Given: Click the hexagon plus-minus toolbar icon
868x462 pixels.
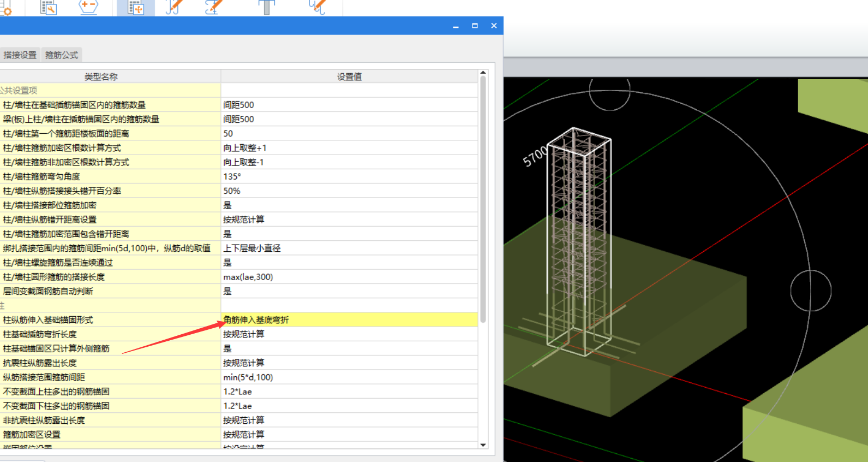Looking at the screenshot, I should point(88,7).
